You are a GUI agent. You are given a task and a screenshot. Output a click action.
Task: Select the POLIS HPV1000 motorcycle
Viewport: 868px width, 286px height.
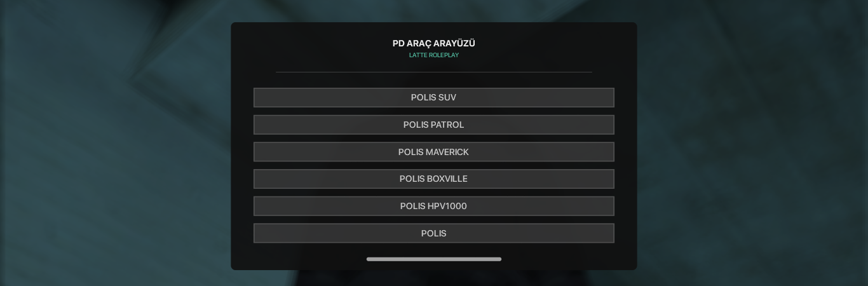click(433, 206)
